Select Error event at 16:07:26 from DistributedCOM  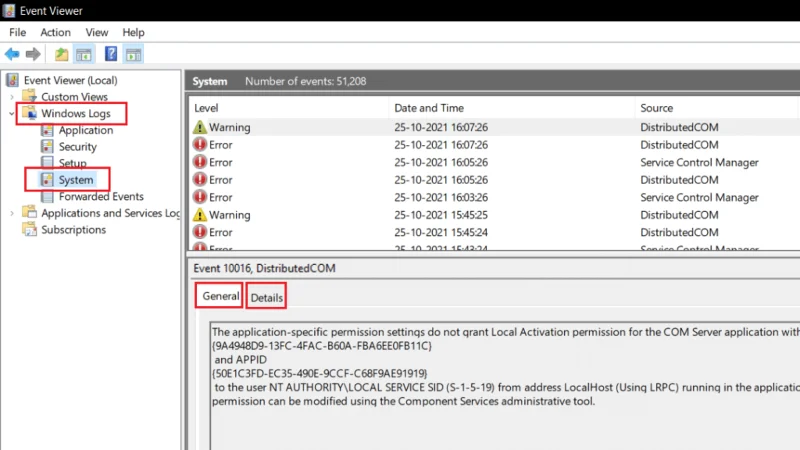(494, 145)
